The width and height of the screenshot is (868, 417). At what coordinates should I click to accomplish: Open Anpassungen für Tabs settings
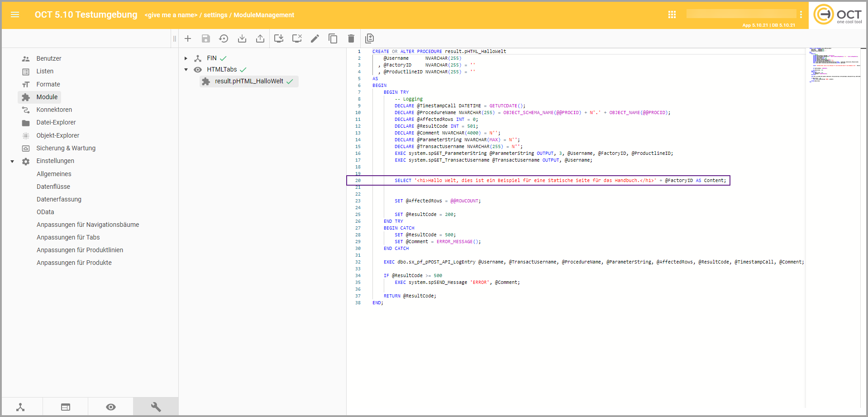(68, 237)
